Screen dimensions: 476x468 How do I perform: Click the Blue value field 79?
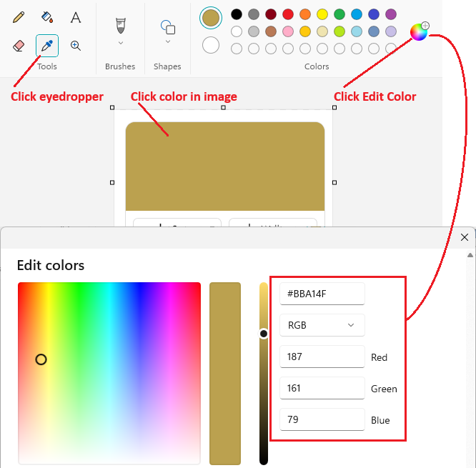(x=322, y=419)
